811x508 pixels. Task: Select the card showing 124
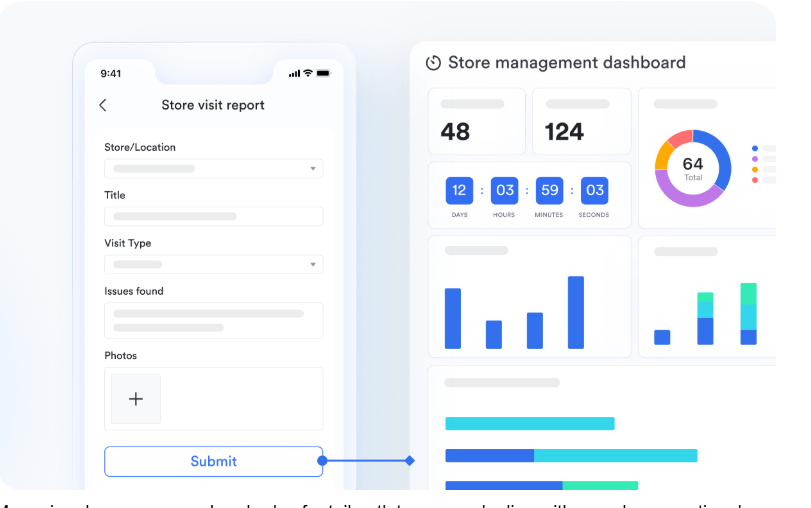click(x=581, y=121)
